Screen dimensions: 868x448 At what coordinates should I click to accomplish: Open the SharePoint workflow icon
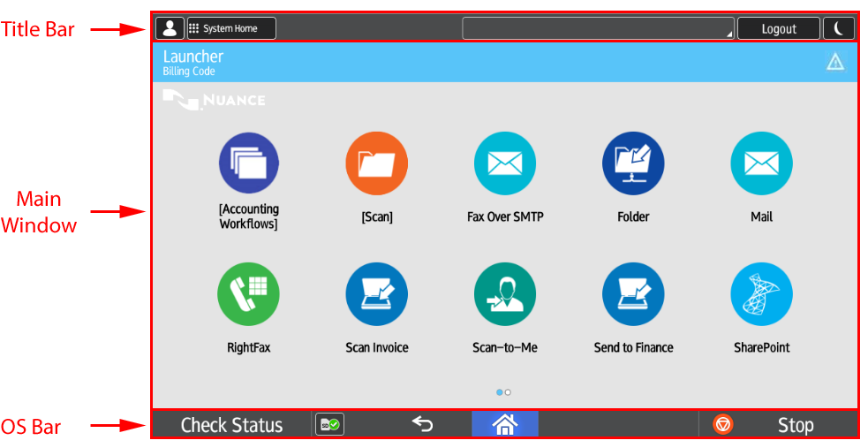pyautogui.click(x=761, y=294)
